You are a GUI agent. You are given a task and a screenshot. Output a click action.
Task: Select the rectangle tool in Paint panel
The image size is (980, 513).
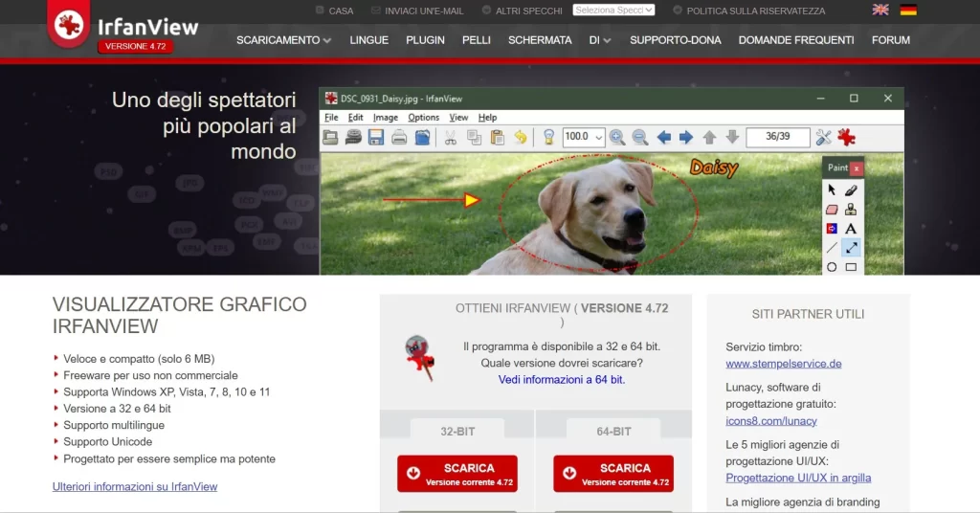(851, 267)
